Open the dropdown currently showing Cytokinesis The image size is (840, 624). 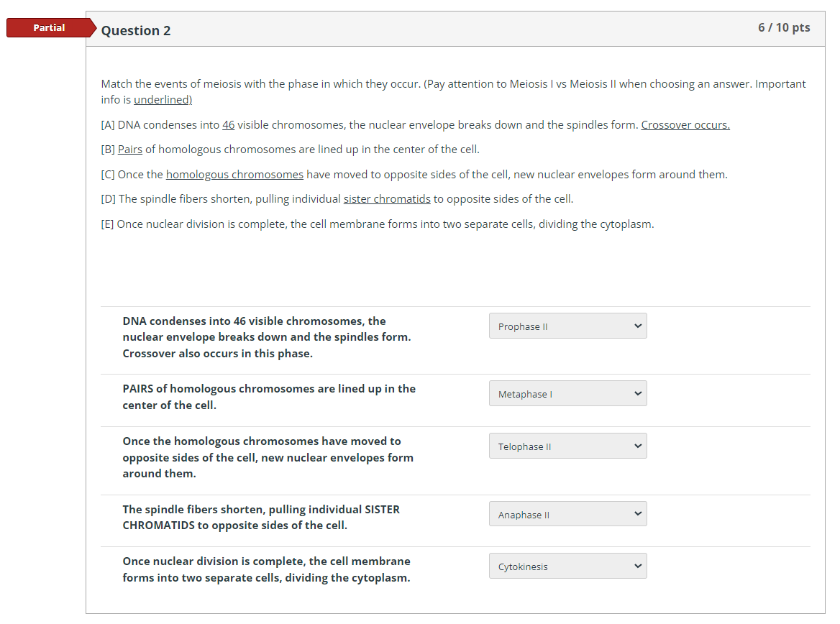[567, 566]
